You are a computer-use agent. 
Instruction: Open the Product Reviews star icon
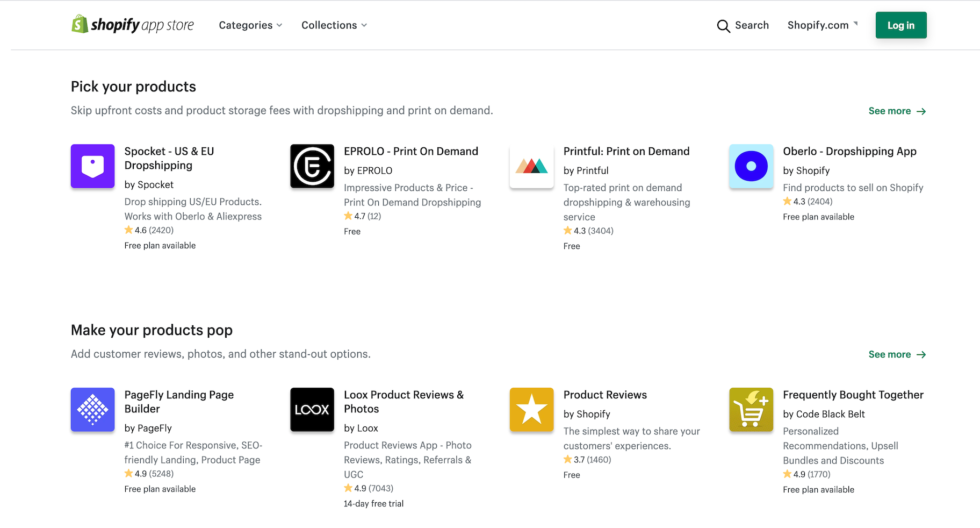pos(531,410)
